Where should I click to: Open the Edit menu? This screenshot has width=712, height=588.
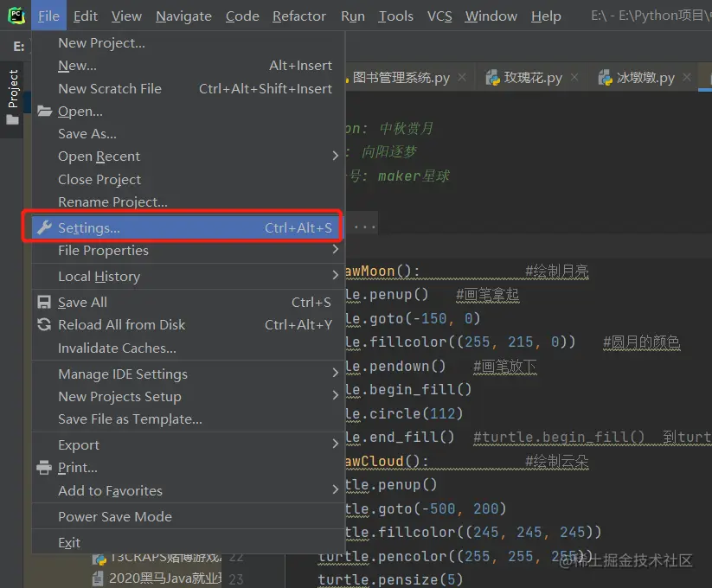[x=86, y=16]
